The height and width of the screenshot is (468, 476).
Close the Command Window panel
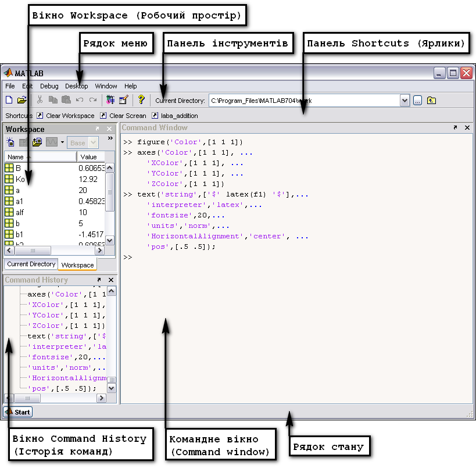coord(467,127)
